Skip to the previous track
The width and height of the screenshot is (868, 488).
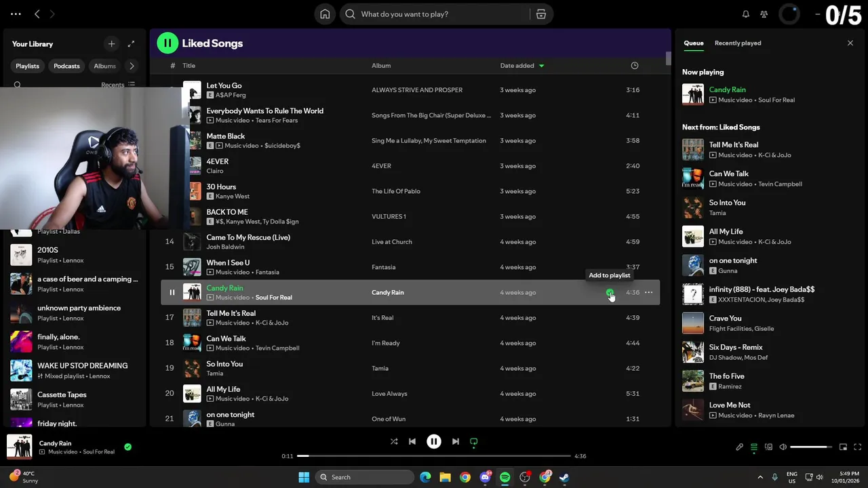(x=412, y=441)
